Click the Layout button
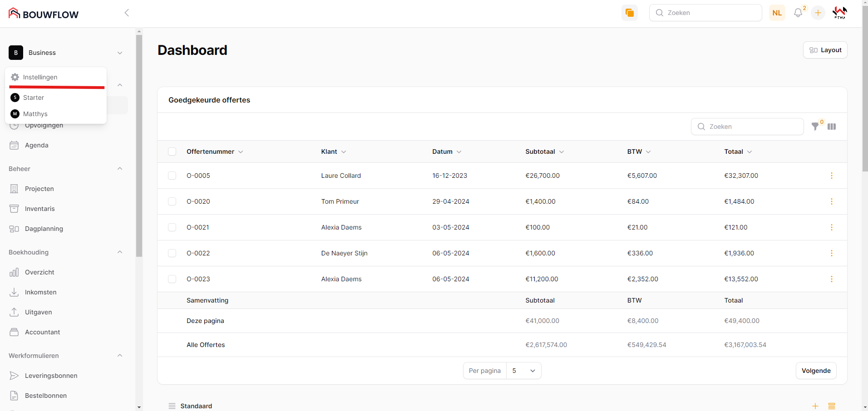The width and height of the screenshot is (868, 411). (x=825, y=50)
